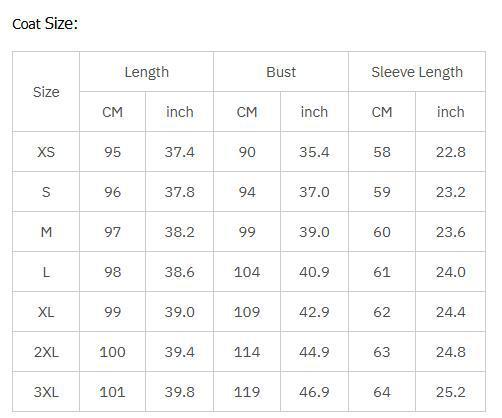Click the Coat Size heading
The image size is (502, 418).
(45, 24)
